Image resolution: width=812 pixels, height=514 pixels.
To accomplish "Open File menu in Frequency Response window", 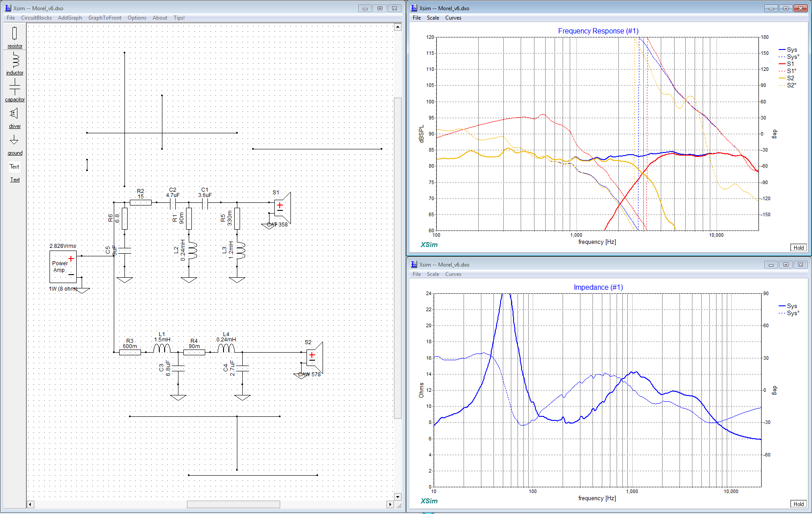I will click(x=417, y=18).
